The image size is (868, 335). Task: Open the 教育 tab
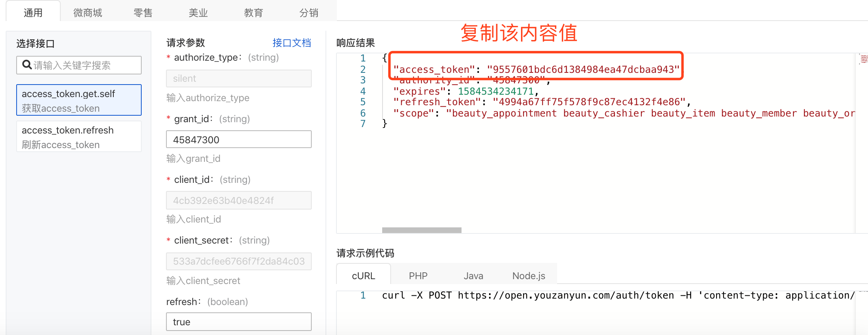[x=253, y=13]
